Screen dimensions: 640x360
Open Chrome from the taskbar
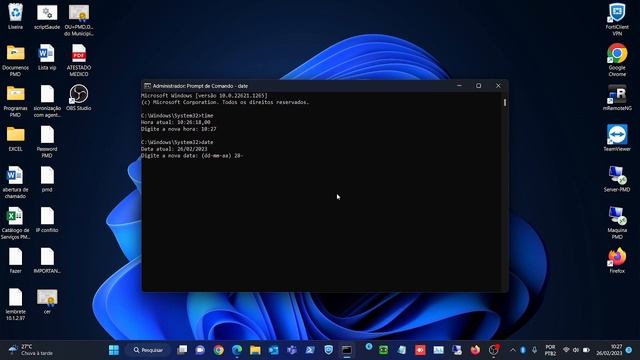point(219,350)
